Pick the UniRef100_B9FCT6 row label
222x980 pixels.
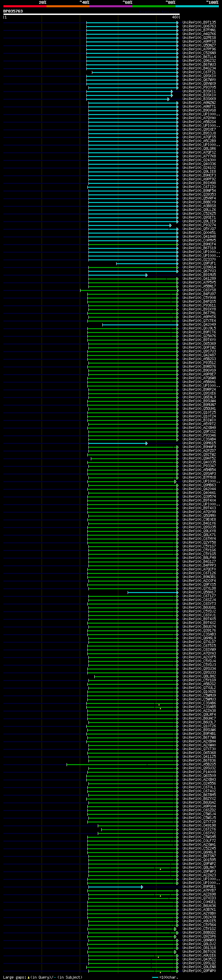[x=199, y=332]
